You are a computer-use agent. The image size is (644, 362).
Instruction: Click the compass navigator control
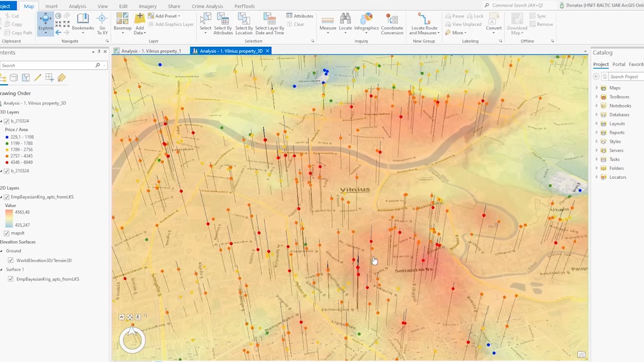tap(132, 340)
